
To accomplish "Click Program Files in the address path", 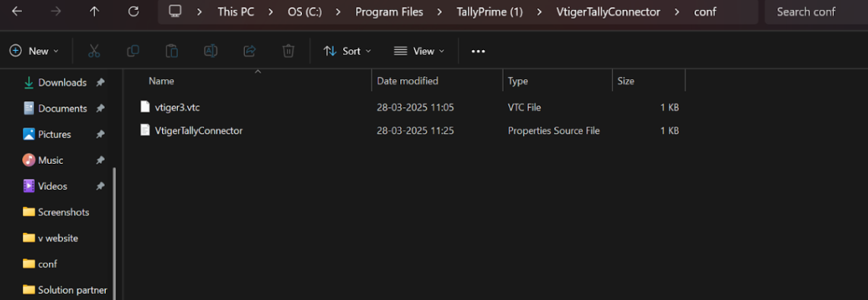I will click(x=389, y=11).
